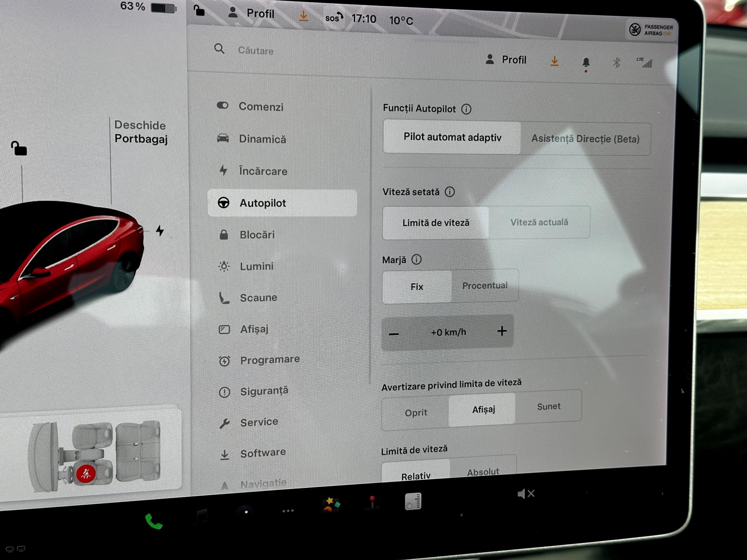747x560 pixels.
Task: Set speed to Viteză actuală
Action: tap(539, 222)
